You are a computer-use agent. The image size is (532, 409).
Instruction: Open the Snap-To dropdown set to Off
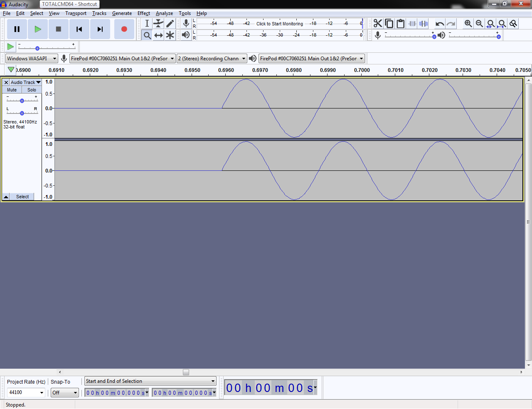(65, 392)
